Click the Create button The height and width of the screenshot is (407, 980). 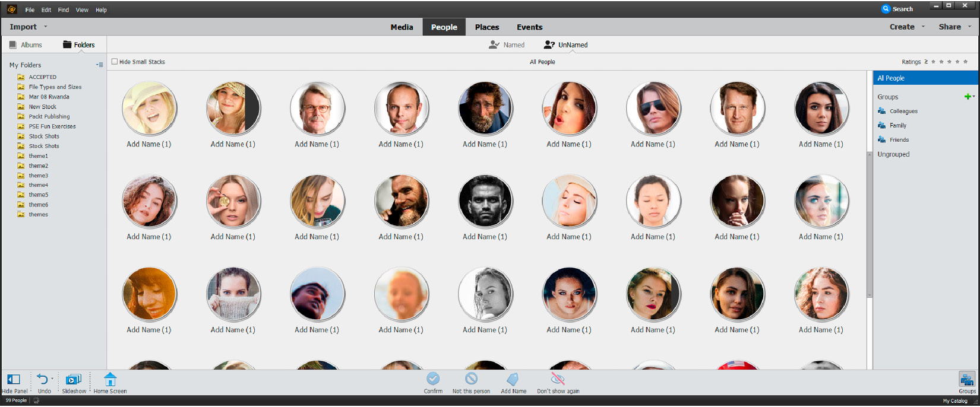(x=902, y=27)
